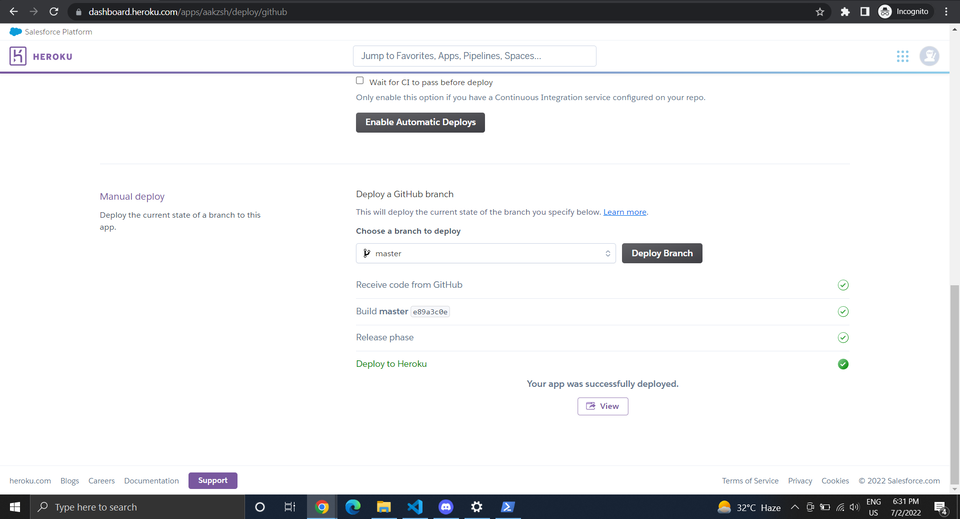This screenshot has height=519, width=960.
Task: Open the Cookies footer link
Action: [835, 481]
